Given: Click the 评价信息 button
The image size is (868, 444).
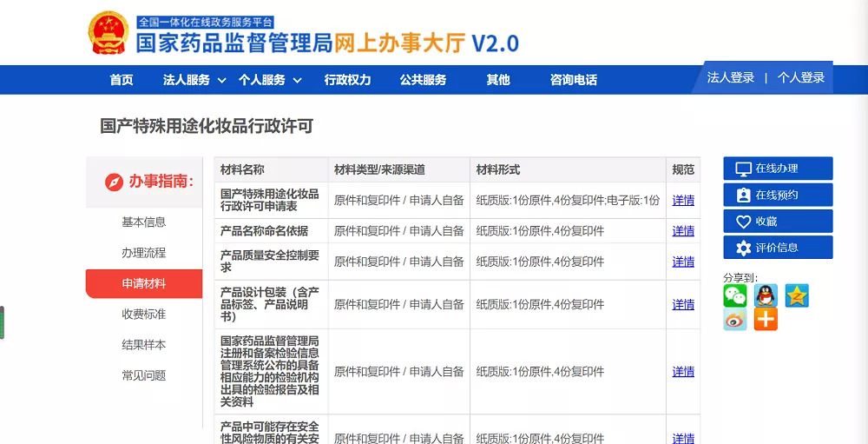Looking at the screenshot, I should (778, 248).
